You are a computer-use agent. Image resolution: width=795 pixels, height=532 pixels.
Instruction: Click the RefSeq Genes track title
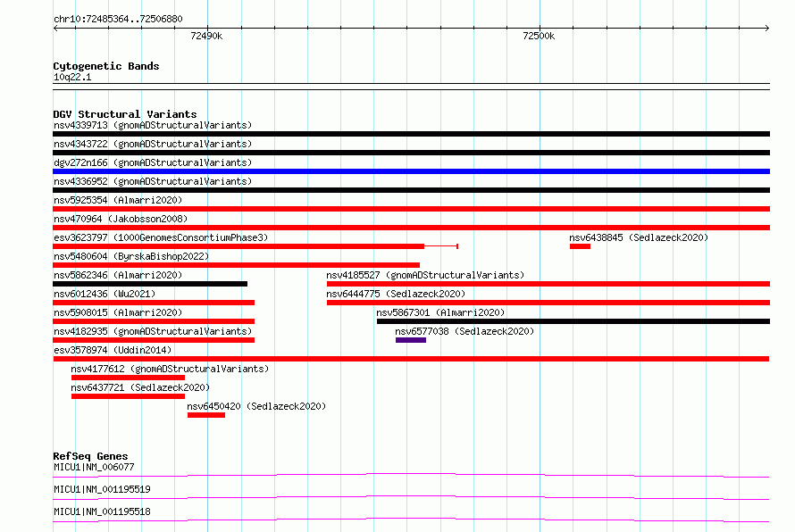[x=90, y=456]
